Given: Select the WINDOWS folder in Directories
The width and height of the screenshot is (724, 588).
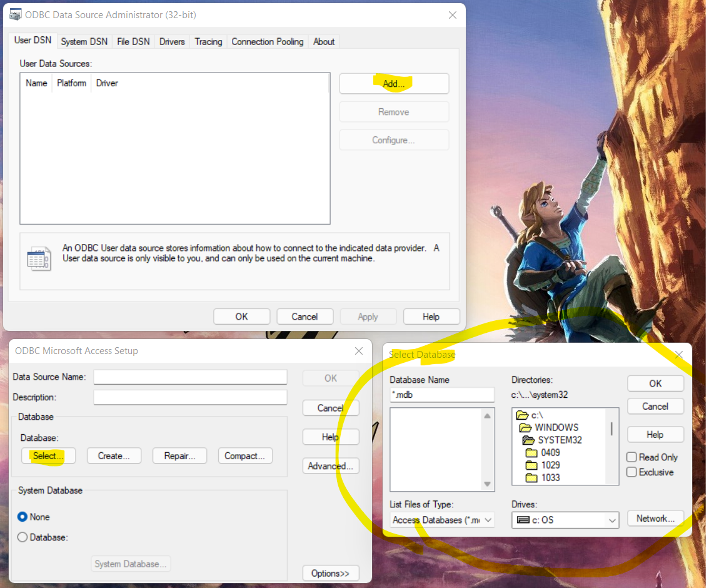Looking at the screenshot, I should [549, 427].
